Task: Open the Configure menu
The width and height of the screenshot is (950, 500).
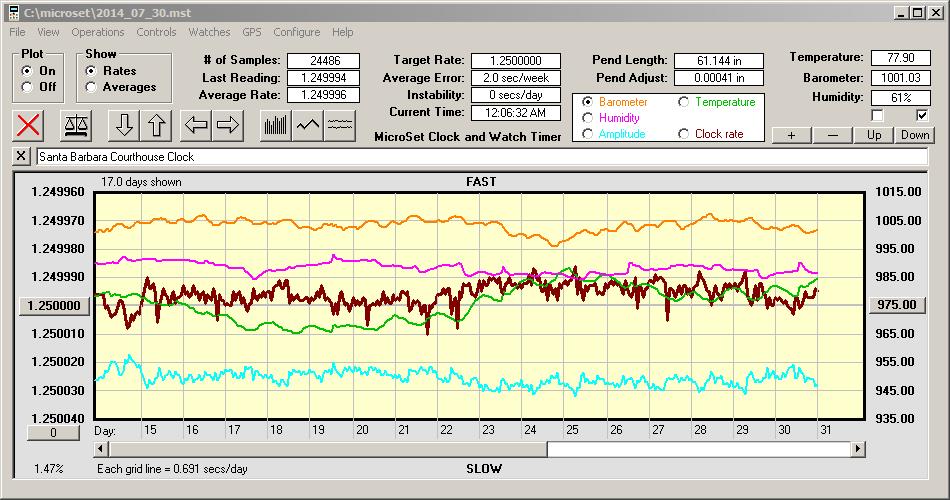Action: pyautogui.click(x=296, y=32)
